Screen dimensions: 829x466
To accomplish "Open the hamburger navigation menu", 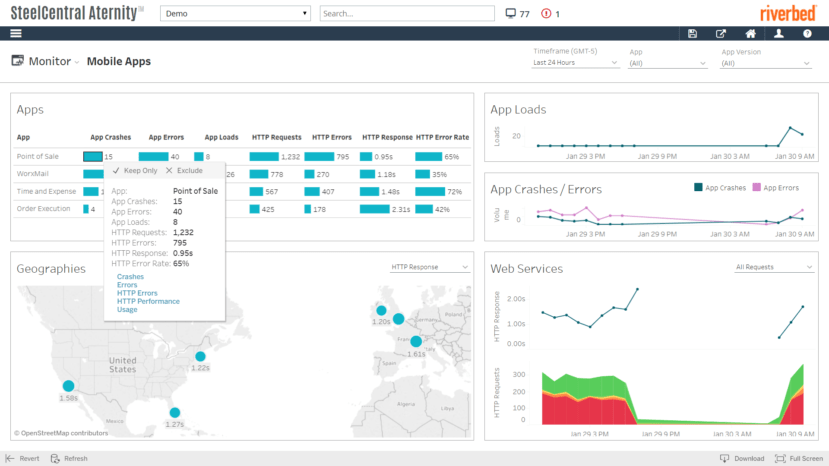I will (x=16, y=33).
